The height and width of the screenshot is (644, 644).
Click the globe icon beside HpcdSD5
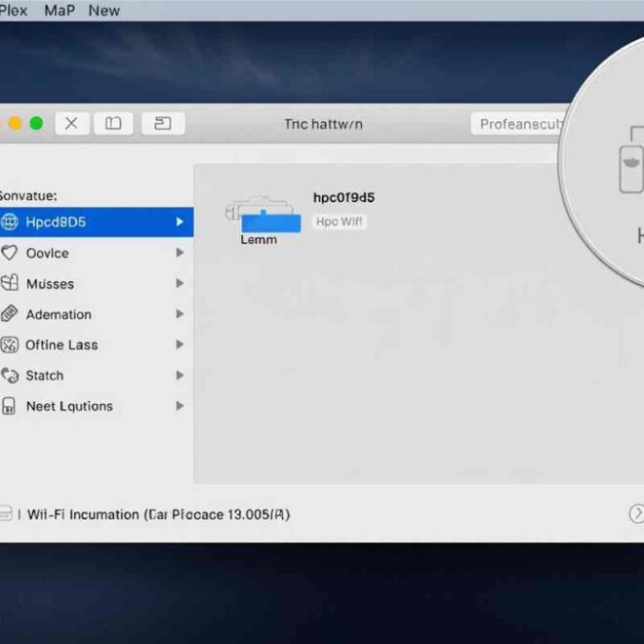pyautogui.click(x=9, y=221)
